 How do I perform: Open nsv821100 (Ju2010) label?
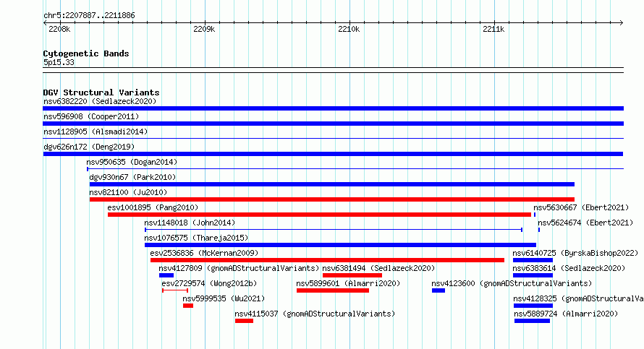(128, 192)
